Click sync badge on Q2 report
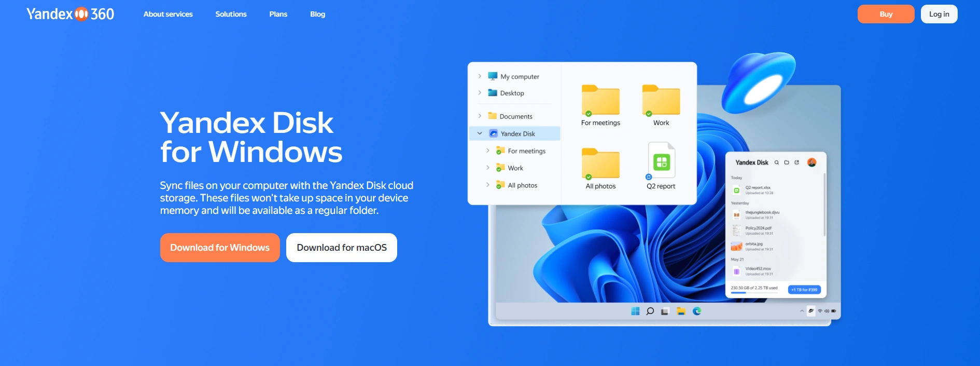 649,177
